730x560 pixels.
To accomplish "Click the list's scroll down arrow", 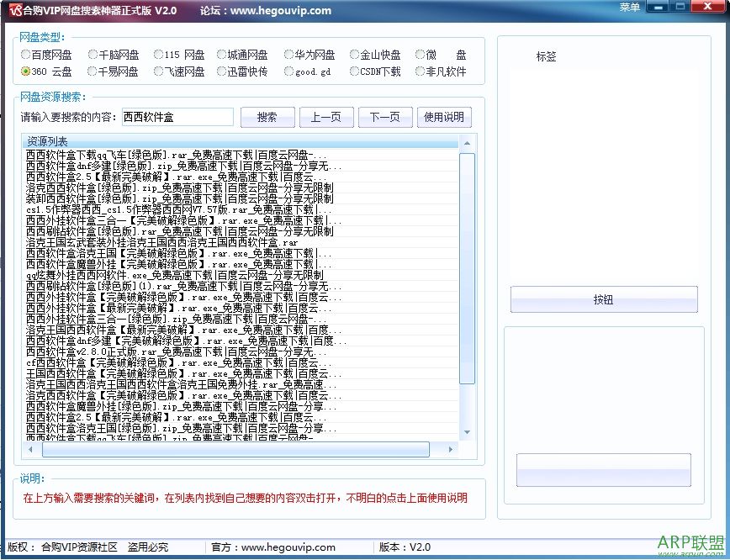I will [467, 432].
